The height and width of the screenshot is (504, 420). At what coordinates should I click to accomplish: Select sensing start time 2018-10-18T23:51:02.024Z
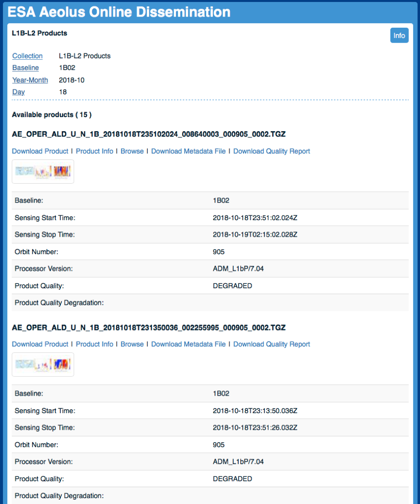[255, 218]
